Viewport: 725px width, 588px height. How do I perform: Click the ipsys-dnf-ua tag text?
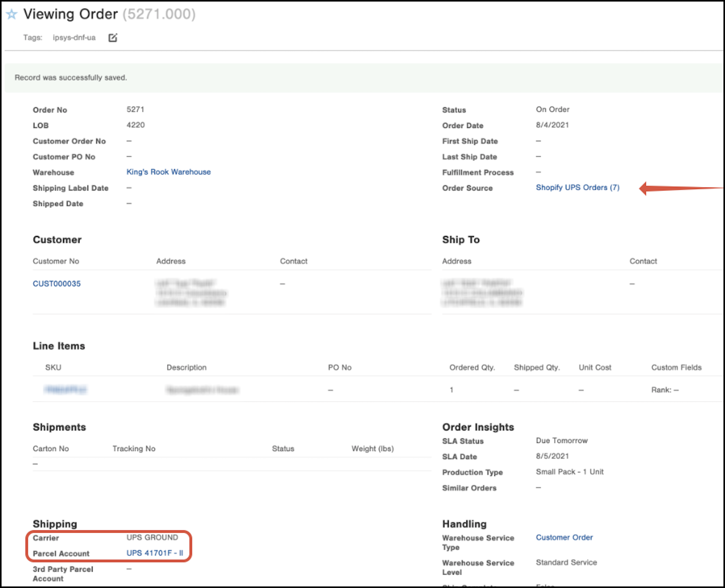pyautogui.click(x=74, y=37)
